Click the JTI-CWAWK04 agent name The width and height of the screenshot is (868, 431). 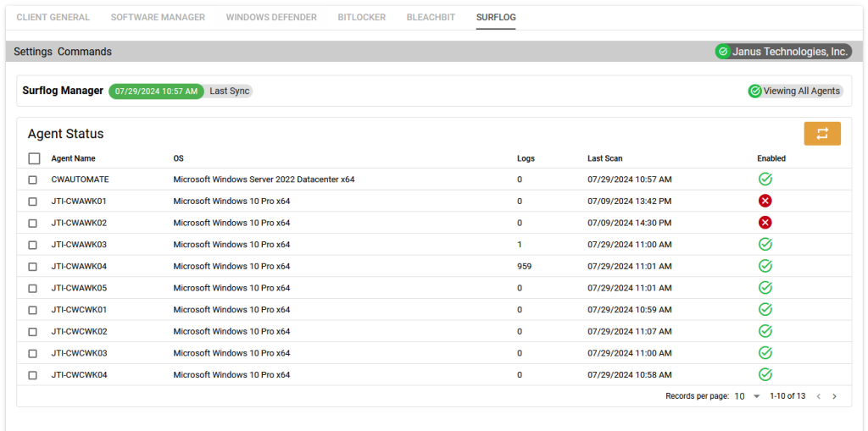(x=79, y=266)
